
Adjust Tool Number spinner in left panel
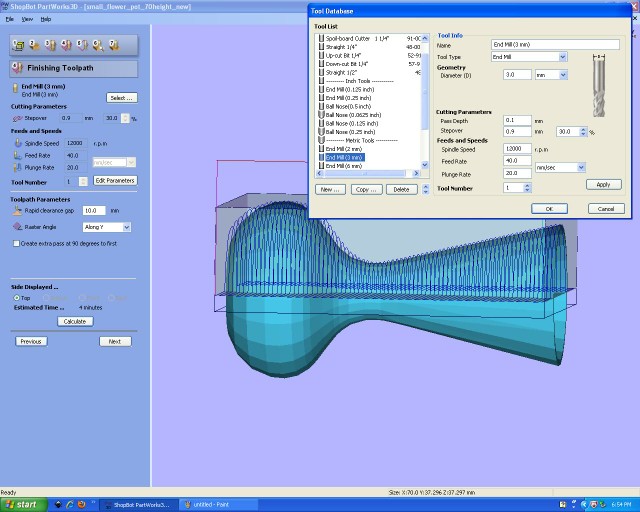coord(83,181)
